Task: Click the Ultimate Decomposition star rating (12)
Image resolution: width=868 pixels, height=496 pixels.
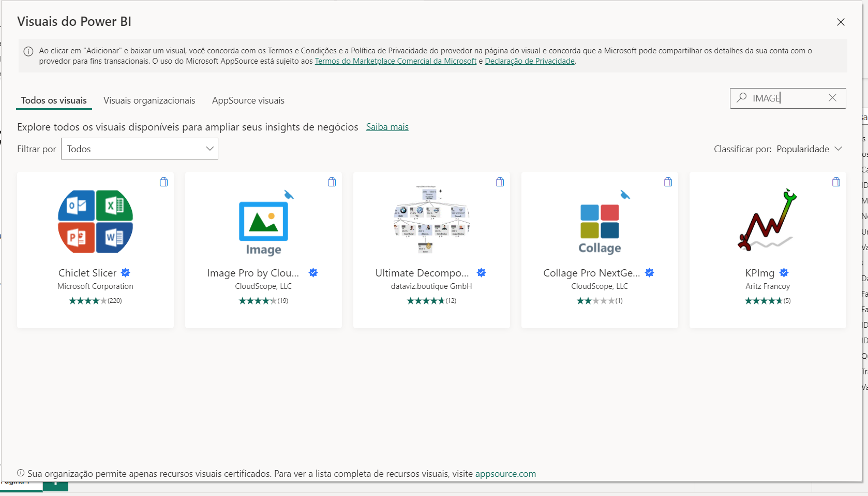Action: (431, 301)
